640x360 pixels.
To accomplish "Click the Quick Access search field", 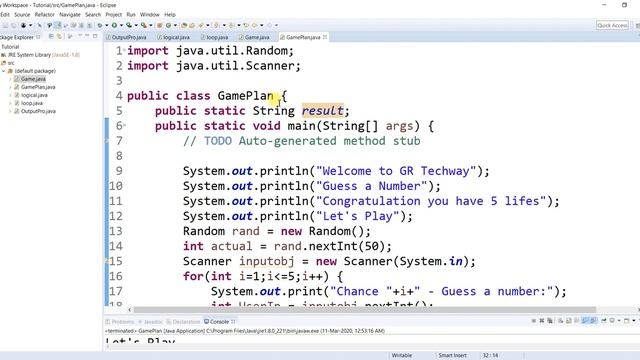I will 612,25.
